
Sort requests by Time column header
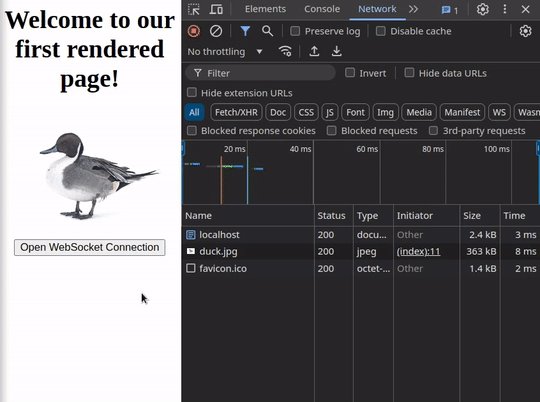520,216
